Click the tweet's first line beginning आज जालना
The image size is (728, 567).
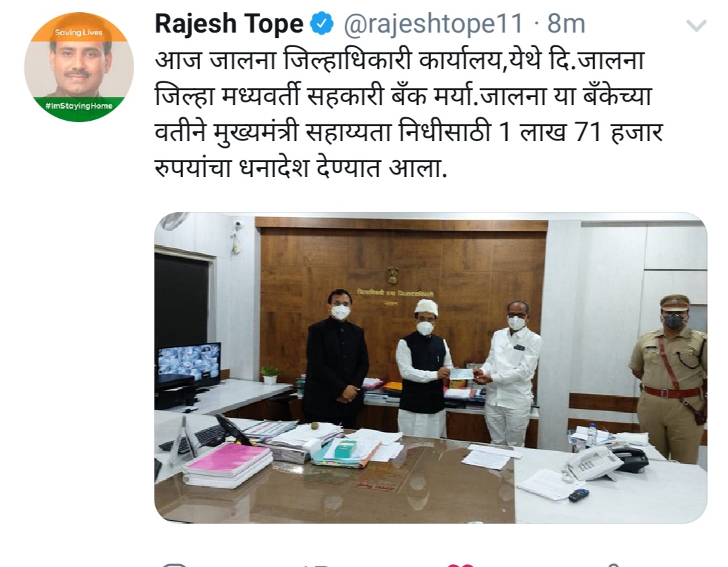400,60
